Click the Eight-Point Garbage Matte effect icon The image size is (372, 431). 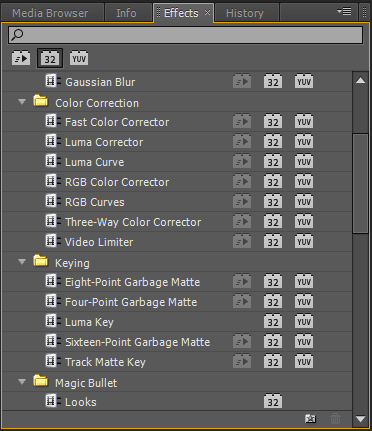point(53,281)
